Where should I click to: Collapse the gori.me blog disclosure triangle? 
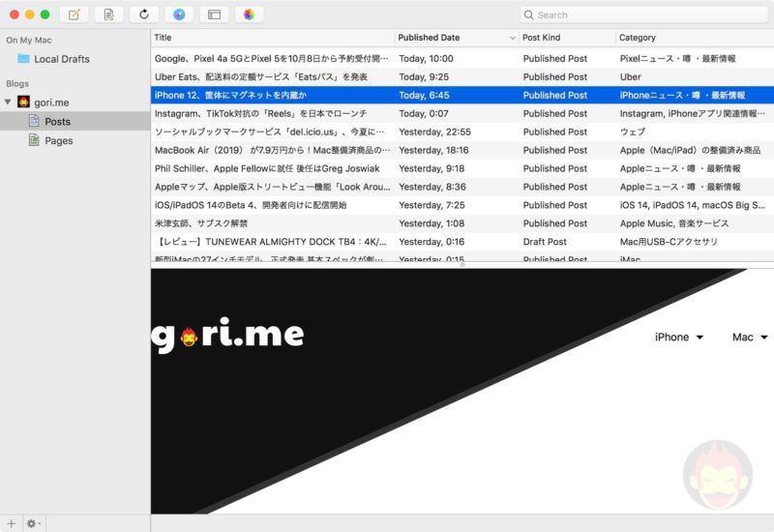pos(9,102)
